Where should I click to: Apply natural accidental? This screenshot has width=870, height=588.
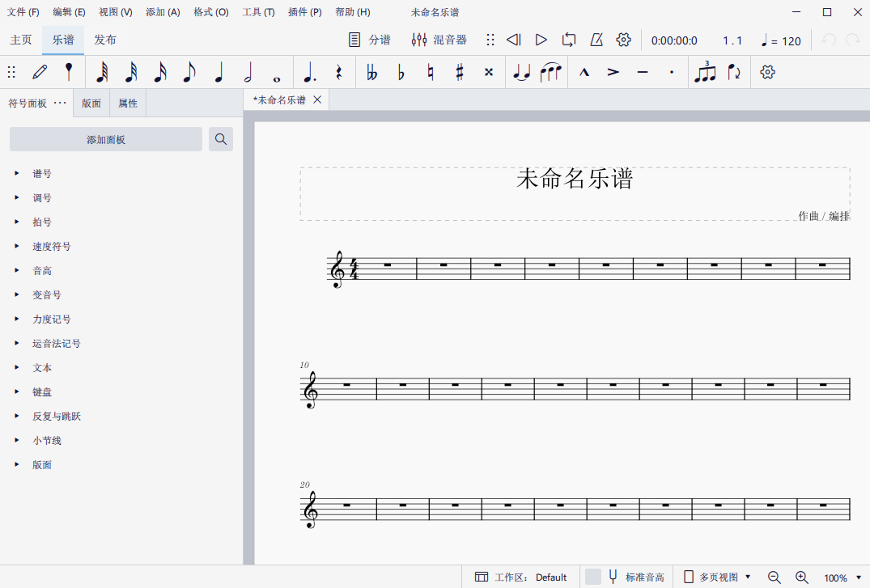[x=431, y=72]
